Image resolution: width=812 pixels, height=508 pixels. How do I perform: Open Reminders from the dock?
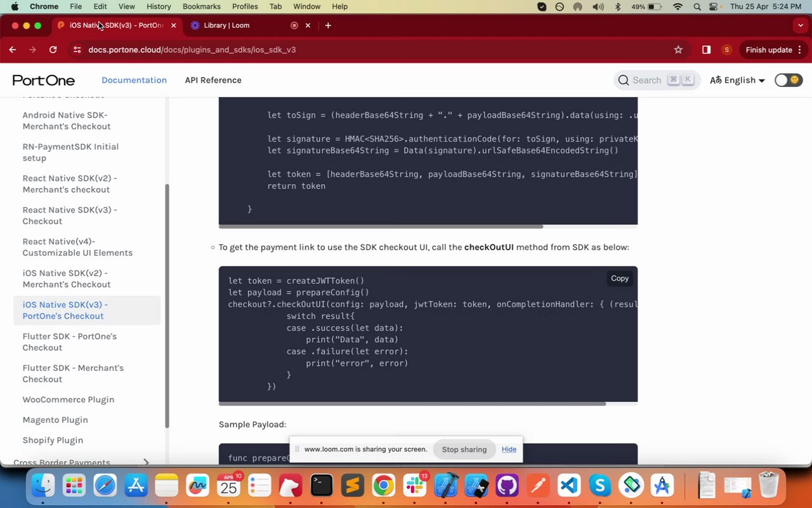click(x=260, y=486)
